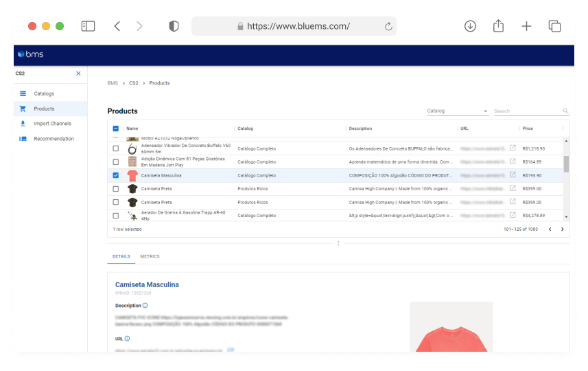Click the panel resize divider handle
The width and height of the screenshot is (588, 371).
338,243
